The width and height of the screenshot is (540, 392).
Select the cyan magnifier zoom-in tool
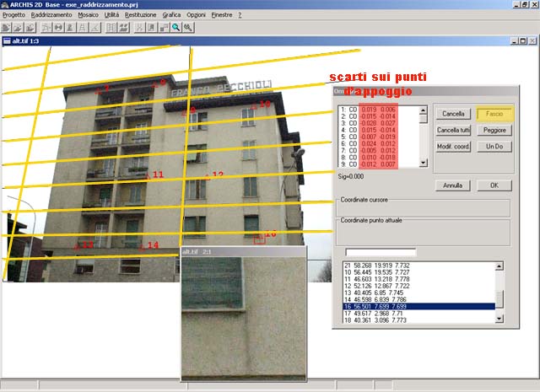click(x=176, y=28)
